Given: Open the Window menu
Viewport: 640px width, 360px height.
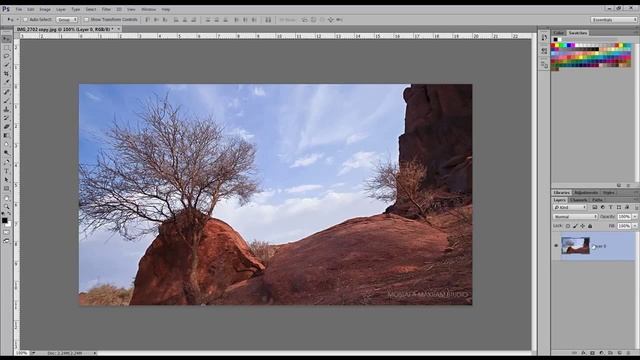Looking at the screenshot, I should point(149,9).
